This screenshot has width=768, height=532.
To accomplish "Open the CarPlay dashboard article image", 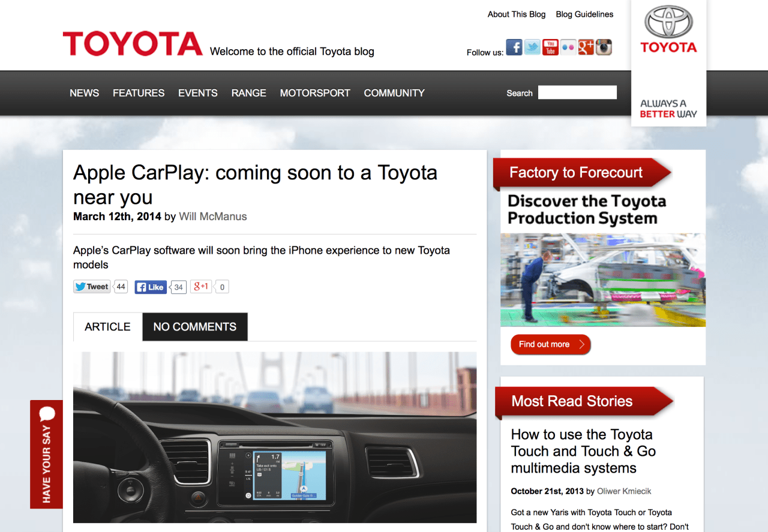I will 275,437.
